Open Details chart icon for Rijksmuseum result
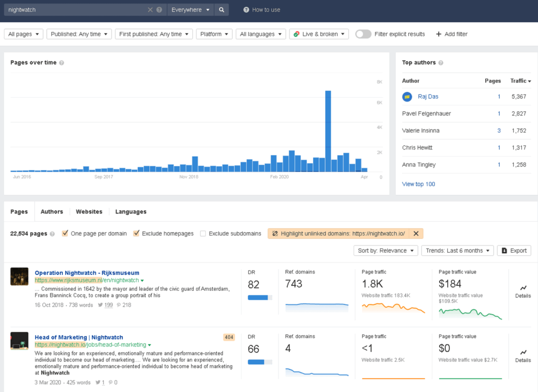538x392 pixels. coord(523,288)
